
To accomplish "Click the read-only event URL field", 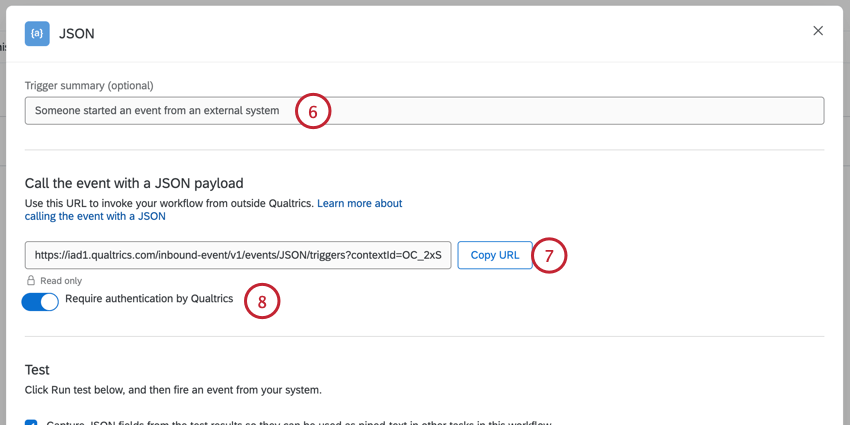I will (x=238, y=255).
